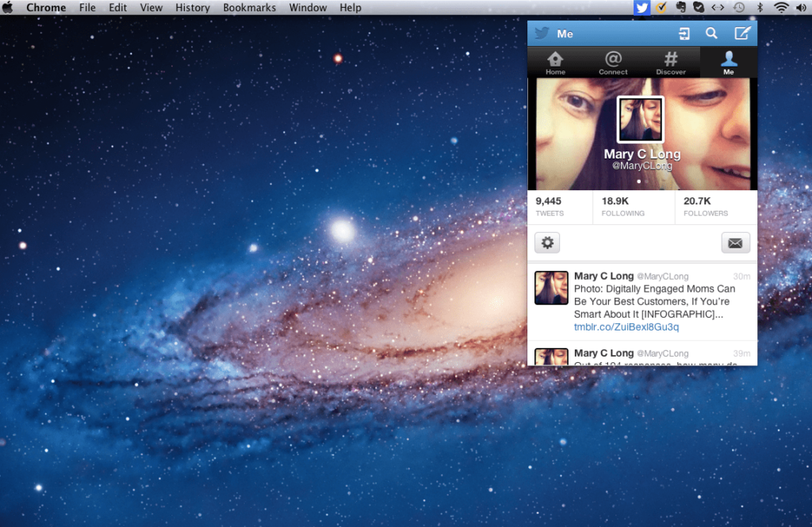Open the Bluetooth status menu
Image resolution: width=812 pixels, height=527 pixels.
coord(760,7)
